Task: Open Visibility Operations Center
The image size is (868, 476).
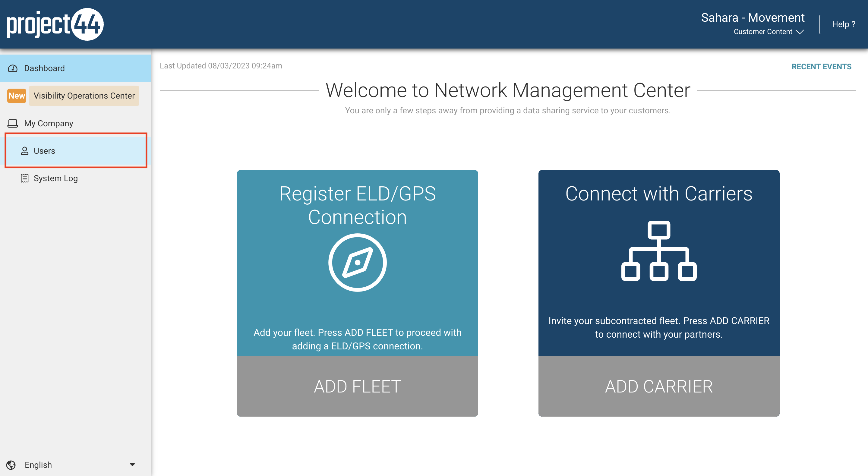Action: point(84,95)
